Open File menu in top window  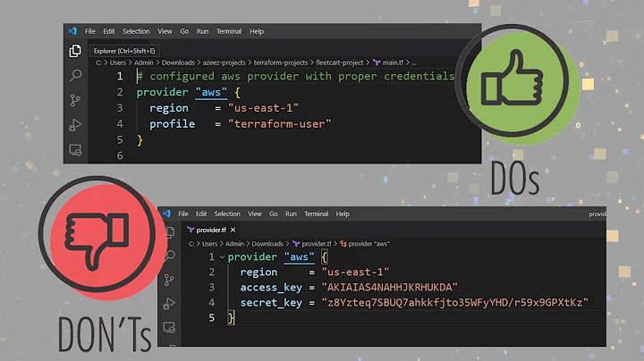point(90,31)
